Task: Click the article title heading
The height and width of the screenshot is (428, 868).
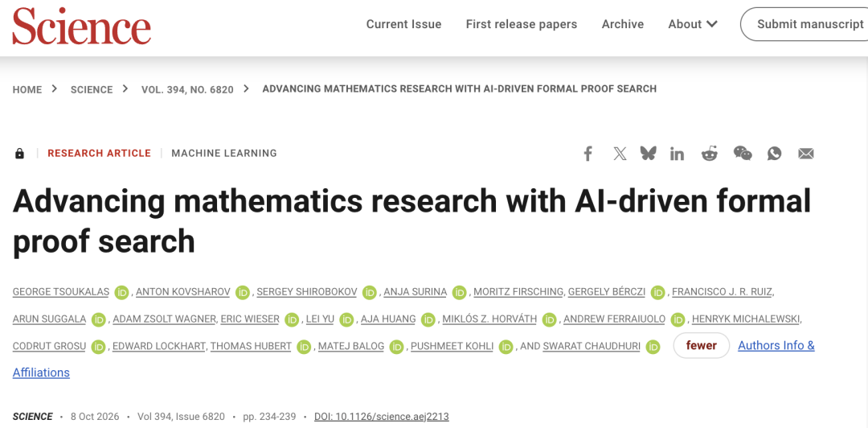Action: (411, 221)
